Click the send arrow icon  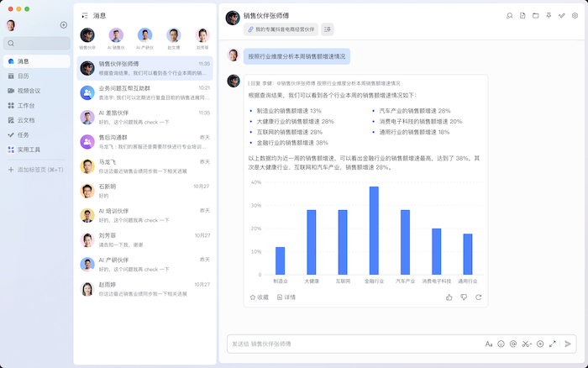[x=568, y=344]
